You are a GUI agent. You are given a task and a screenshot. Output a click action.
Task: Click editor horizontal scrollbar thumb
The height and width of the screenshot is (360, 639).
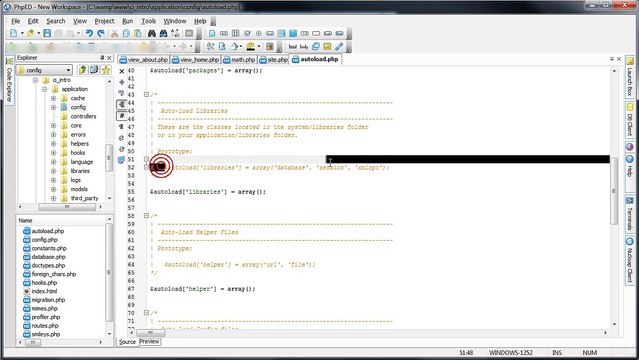point(150,333)
